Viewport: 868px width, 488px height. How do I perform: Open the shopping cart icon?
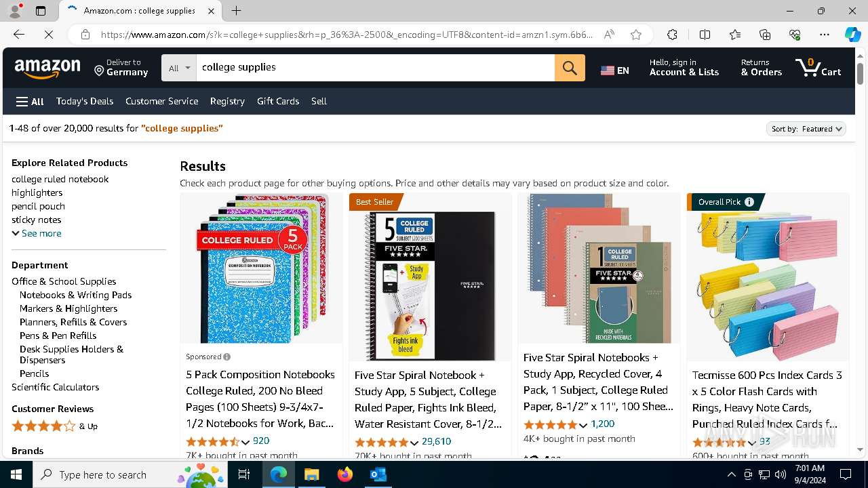818,67
